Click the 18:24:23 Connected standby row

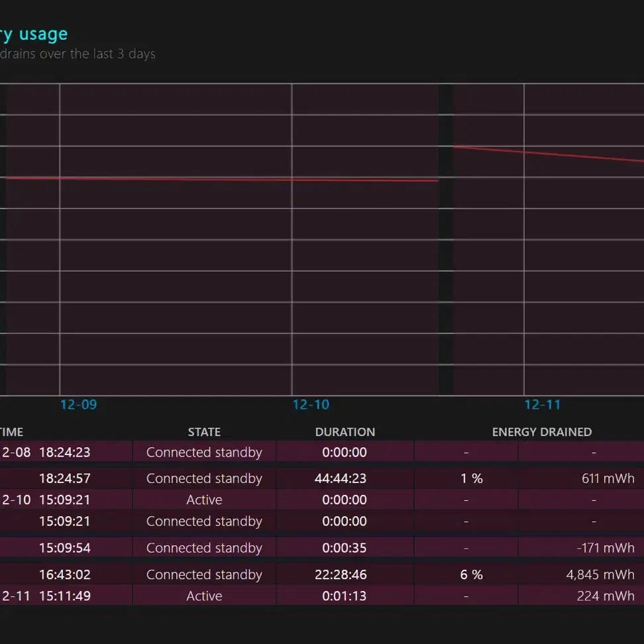pos(322,452)
